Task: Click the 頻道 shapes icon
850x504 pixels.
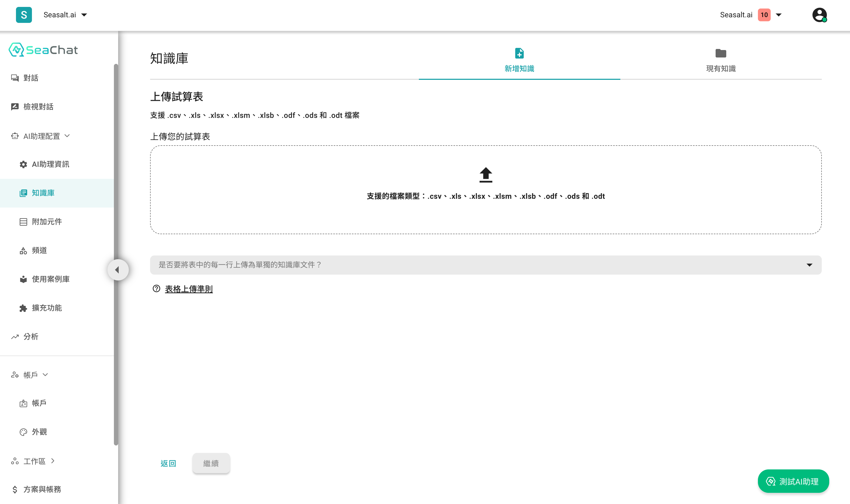Action: pos(23,251)
